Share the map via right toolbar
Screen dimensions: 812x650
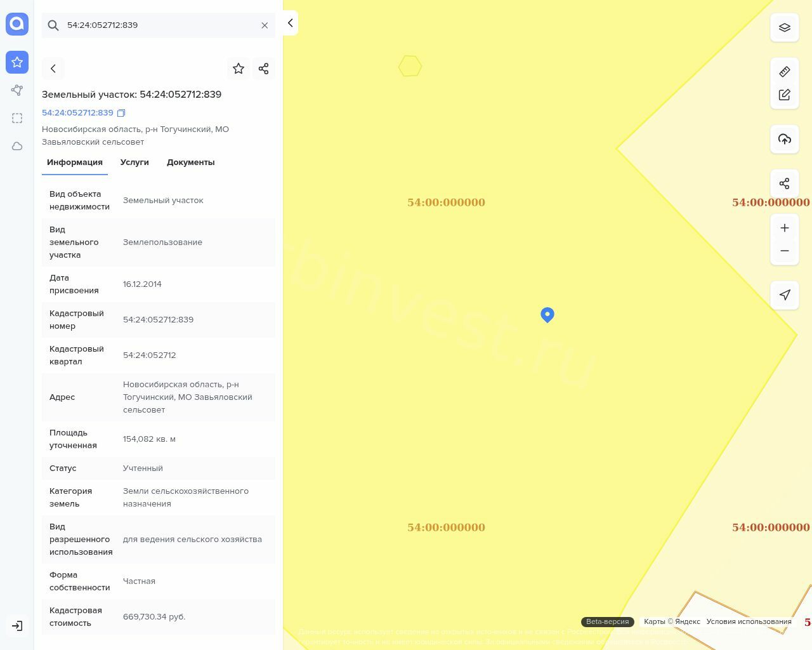784,183
